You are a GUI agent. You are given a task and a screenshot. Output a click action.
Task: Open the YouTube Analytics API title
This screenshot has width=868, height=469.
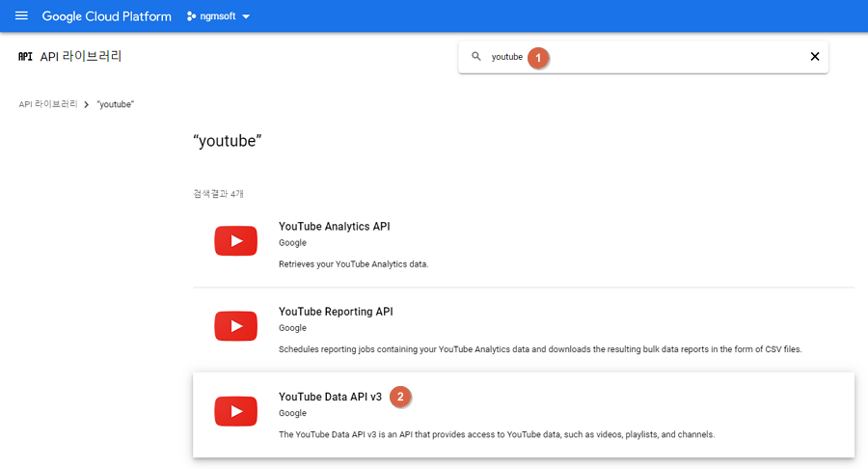tap(335, 227)
